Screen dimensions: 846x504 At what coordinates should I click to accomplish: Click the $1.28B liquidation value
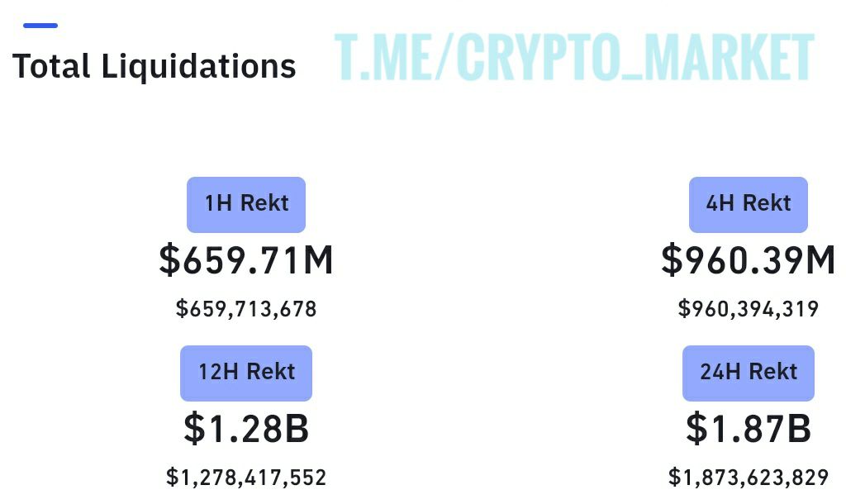tap(246, 429)
